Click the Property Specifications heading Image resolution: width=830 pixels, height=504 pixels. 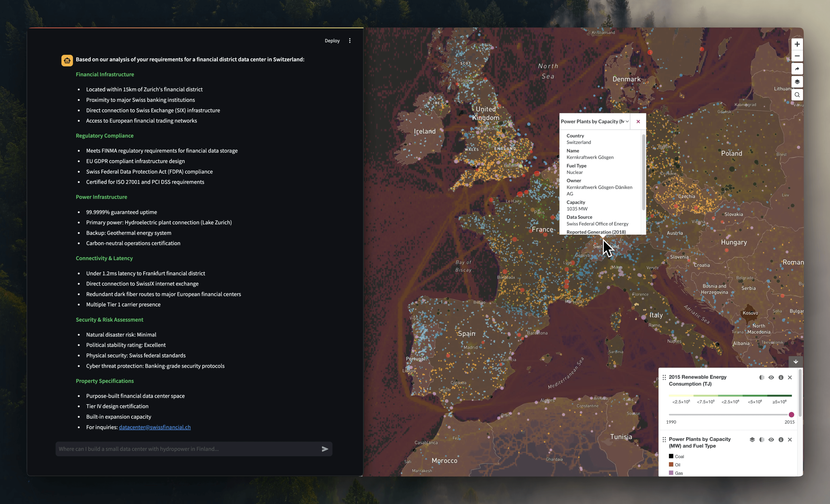(x=105, y=381)
